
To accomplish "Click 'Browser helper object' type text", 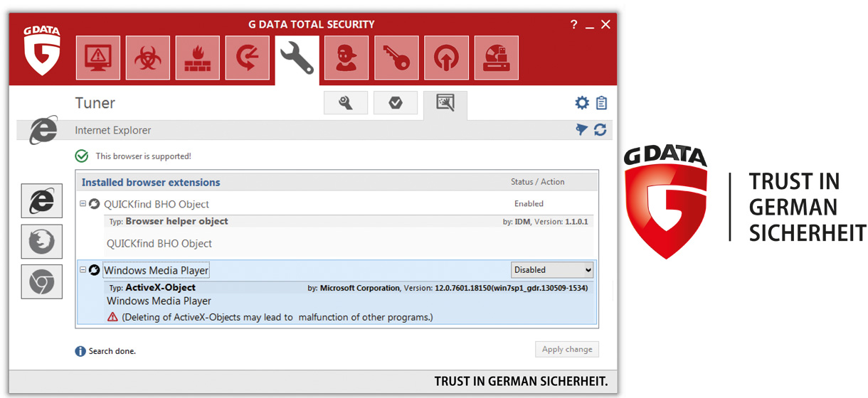I will [x=177, y=221].
